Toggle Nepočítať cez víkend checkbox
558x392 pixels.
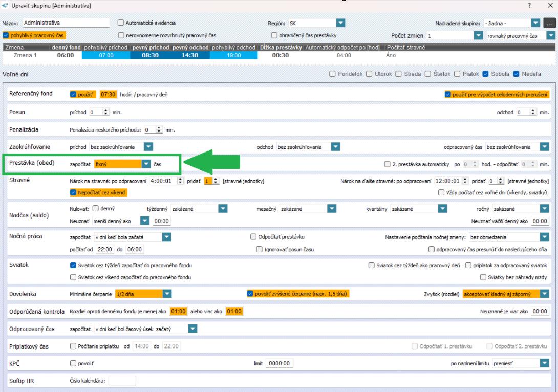coord(73,192)
